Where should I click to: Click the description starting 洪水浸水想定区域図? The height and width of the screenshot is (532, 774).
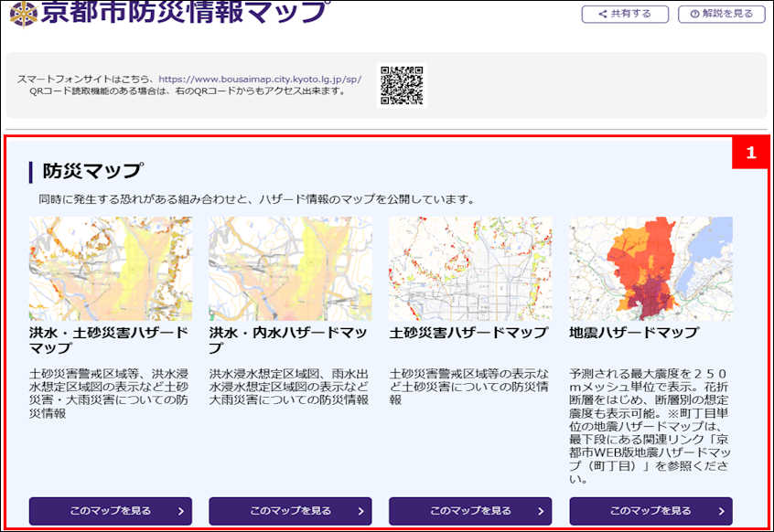(x=289, y=387)
